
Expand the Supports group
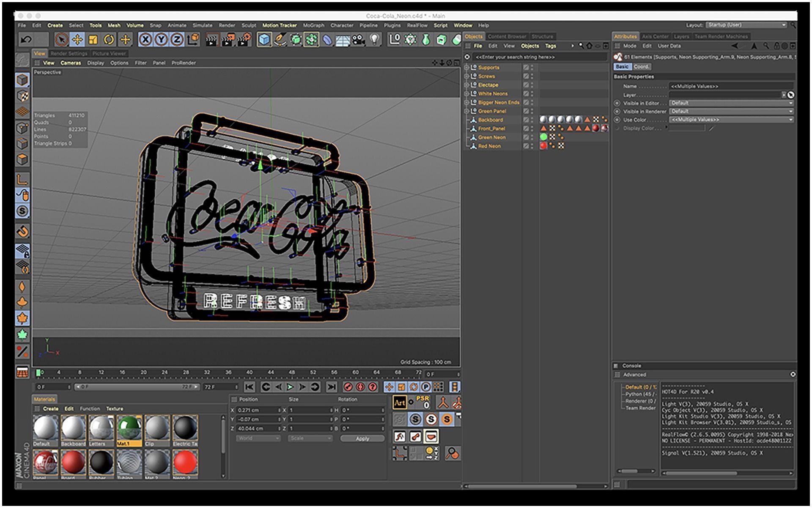[x=467, y=67]
